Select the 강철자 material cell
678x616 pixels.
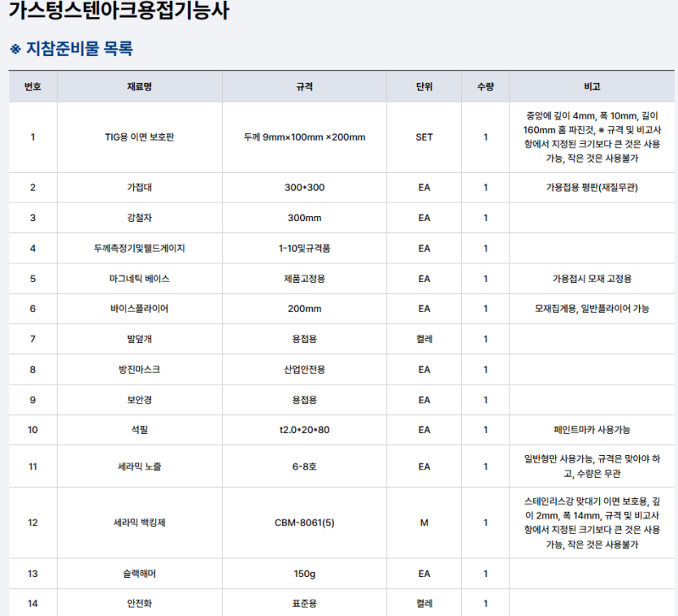click(x=139, y=218)
